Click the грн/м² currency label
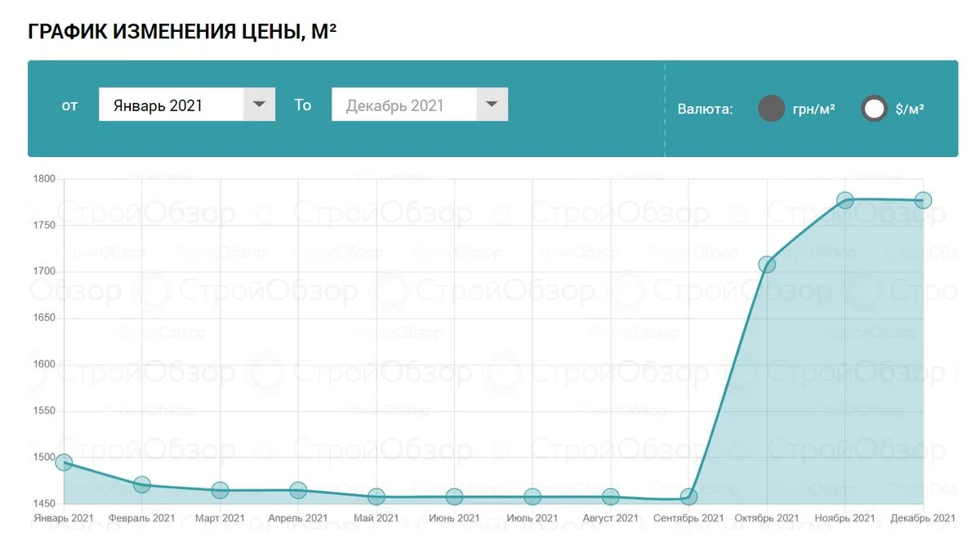 (x=813, y=109)
